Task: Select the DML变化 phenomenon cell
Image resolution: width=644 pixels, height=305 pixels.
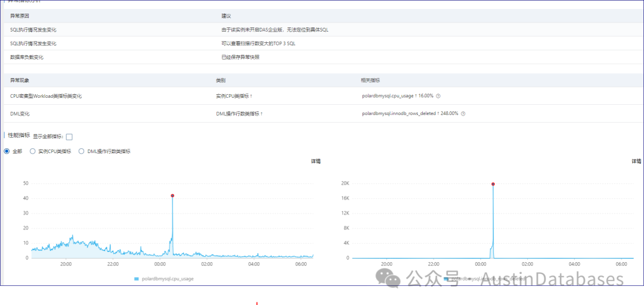Action: [x=20, y=114]
